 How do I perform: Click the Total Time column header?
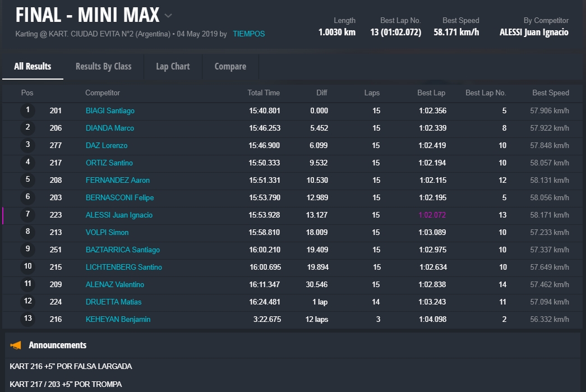pos(264,93)
